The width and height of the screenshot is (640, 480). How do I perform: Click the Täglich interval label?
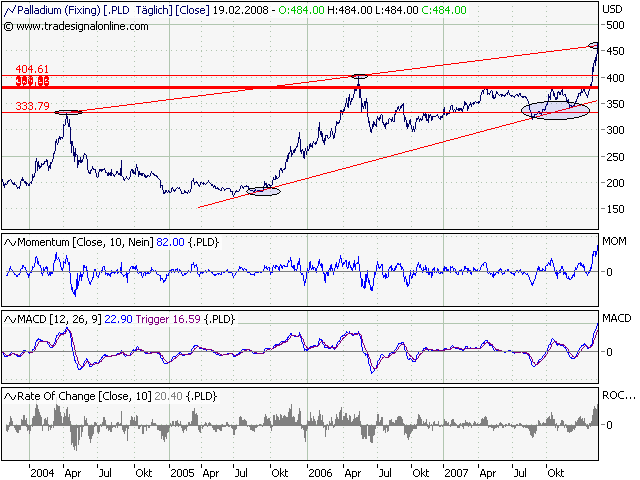pyautogui.click(x=148, y=8)
